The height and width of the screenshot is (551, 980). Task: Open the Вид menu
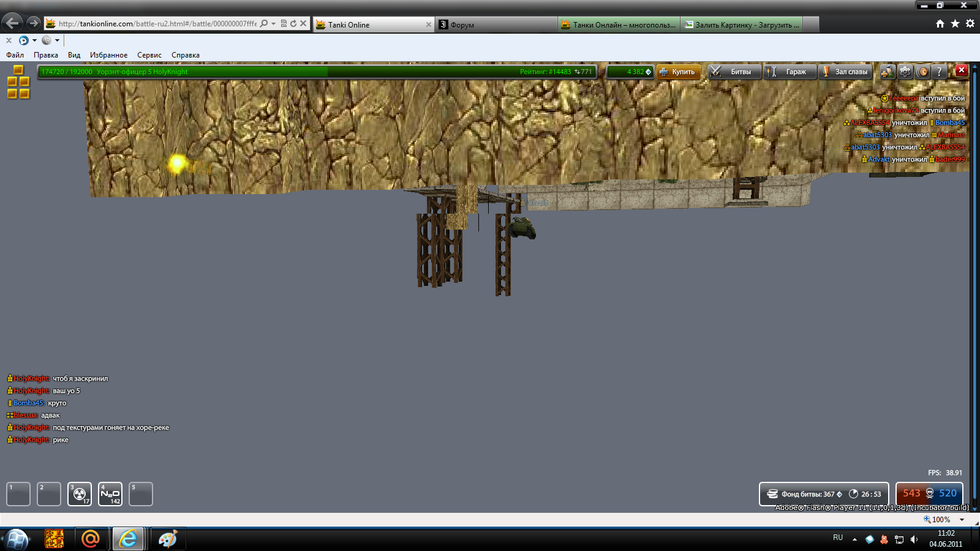[74, 55]
